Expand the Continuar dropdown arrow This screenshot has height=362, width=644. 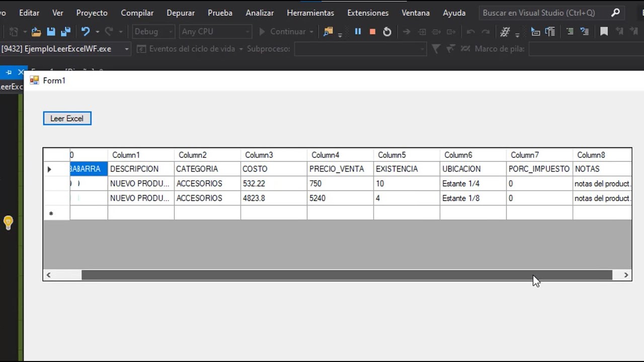pyautogui.click(x=312, y=32)
